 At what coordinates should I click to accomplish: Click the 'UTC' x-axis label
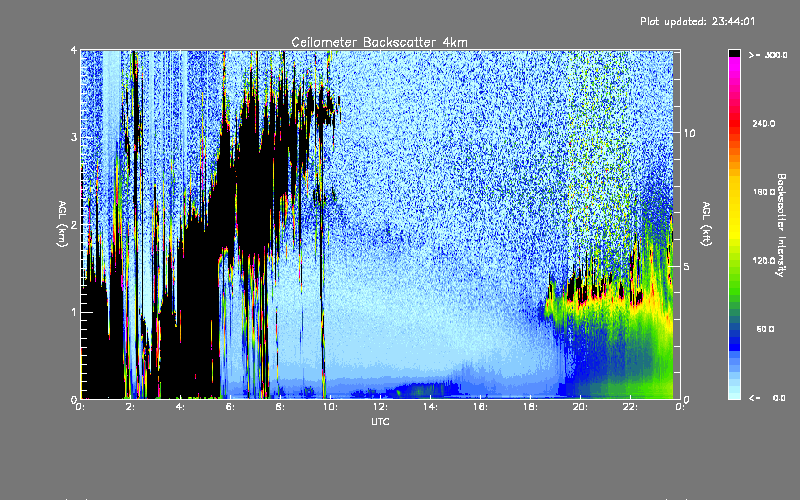click(380, 421)
